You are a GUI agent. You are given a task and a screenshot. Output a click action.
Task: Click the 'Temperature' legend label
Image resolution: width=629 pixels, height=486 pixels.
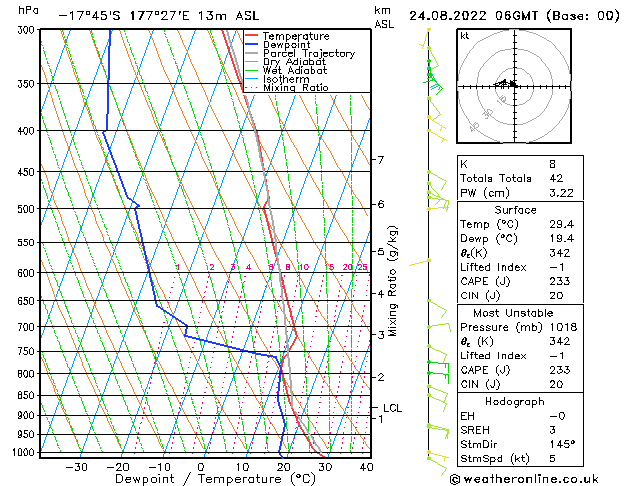tap(296, 36)
